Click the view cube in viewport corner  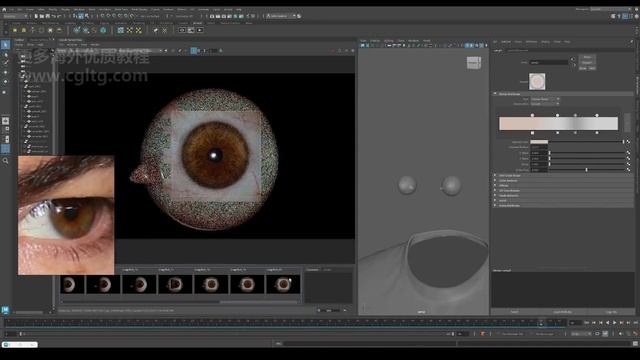pos(473,63)
